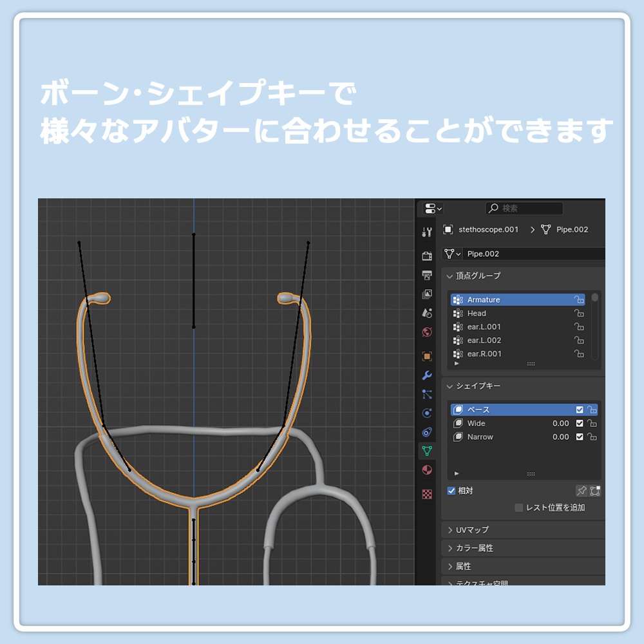Viewport: 644px width, 644px height.
Task: Open the Physics properties tab
Action: (x=427, y=413)
